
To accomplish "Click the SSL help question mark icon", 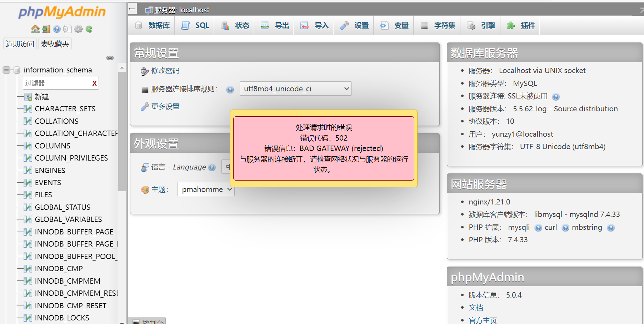I will tap(556, 96).
